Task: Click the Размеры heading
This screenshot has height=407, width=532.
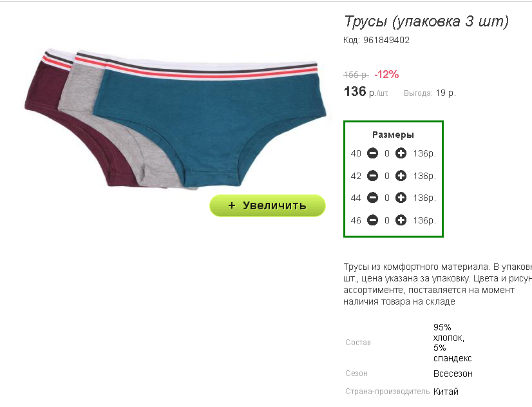Action: [393, 135]
